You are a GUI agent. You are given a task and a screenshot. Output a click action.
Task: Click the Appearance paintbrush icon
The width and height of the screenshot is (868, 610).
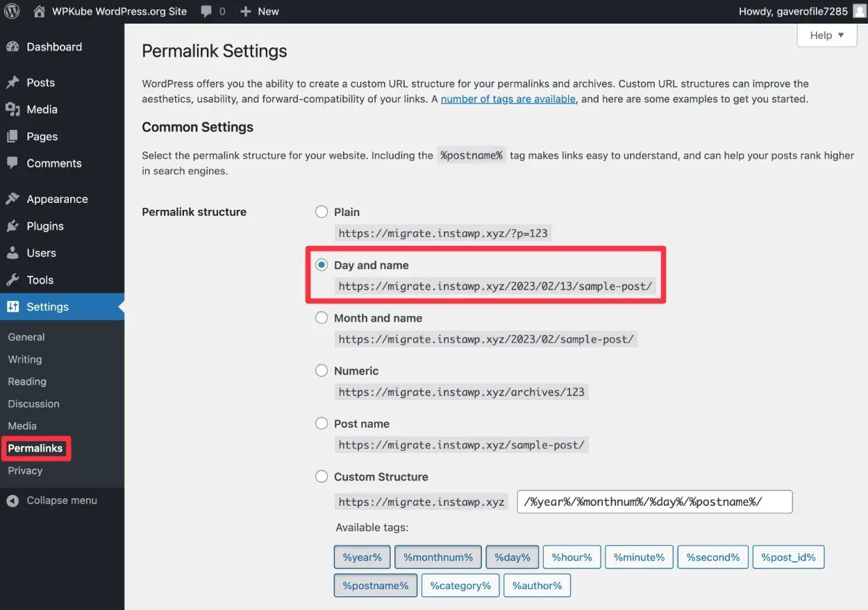pyautogui.click(x=12, y=199)
